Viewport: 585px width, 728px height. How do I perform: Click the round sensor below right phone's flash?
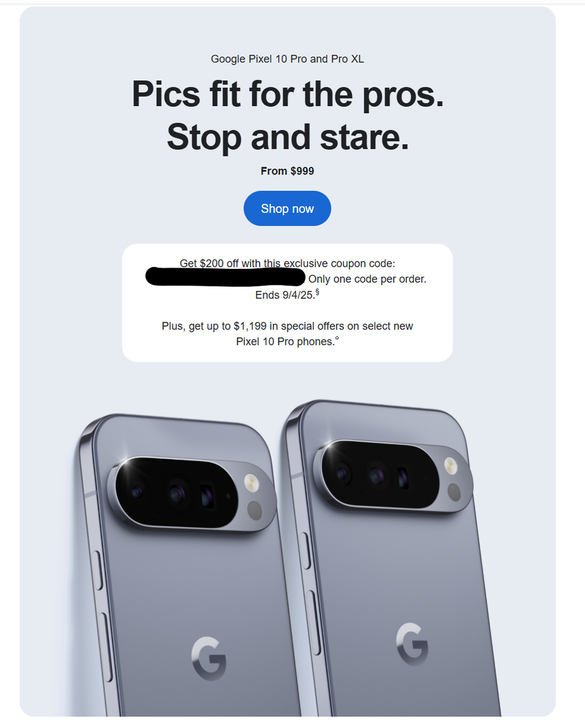tap(453, 492)
